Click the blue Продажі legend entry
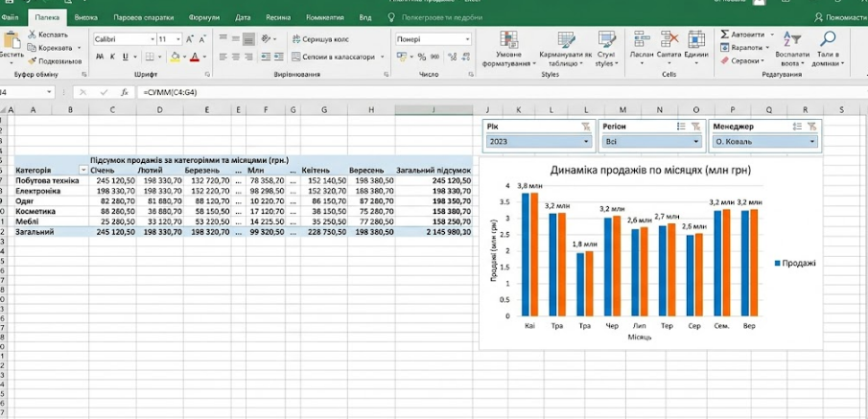The width and height of the screenshot is (868, 419). pyautogui.click(x=795, y=264)
